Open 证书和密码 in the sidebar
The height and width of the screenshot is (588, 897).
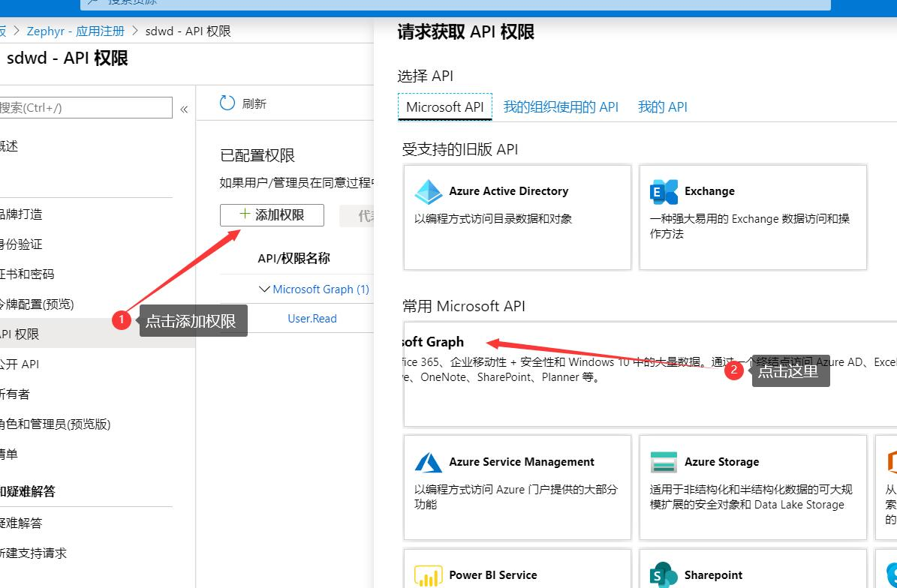pyautogui.click(x=27, y=274)
